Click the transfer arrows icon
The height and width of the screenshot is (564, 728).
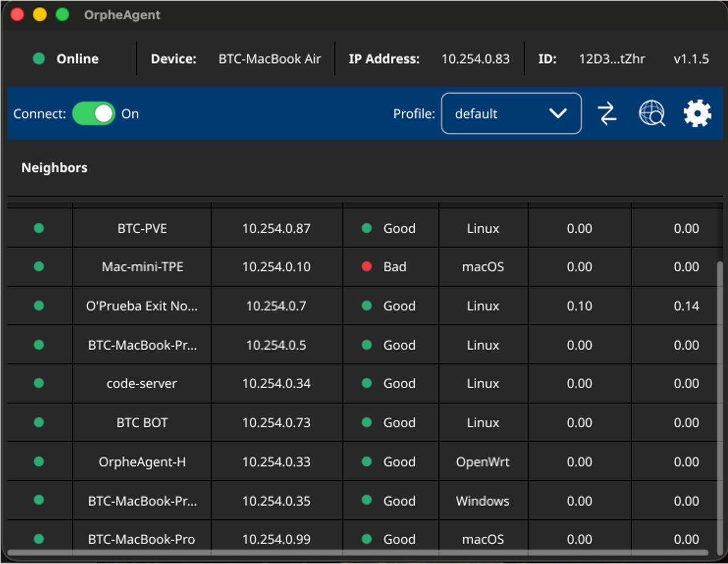(607, 113)
